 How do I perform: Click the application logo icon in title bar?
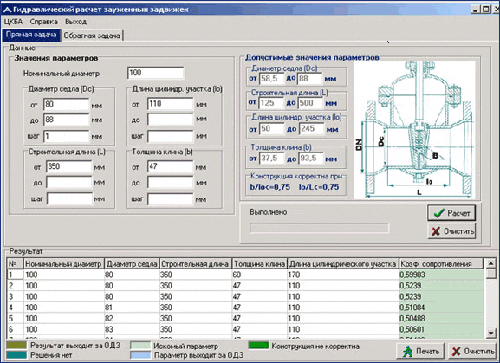7,9
